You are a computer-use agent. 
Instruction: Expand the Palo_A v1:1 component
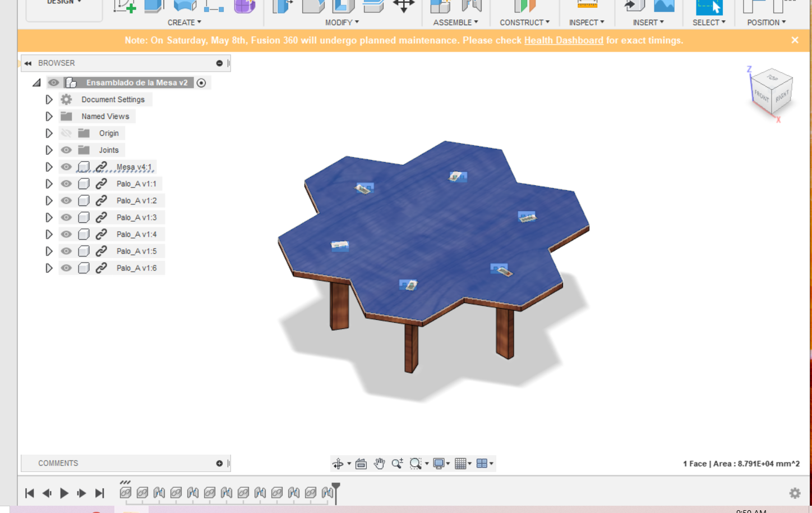coord(49,184)
